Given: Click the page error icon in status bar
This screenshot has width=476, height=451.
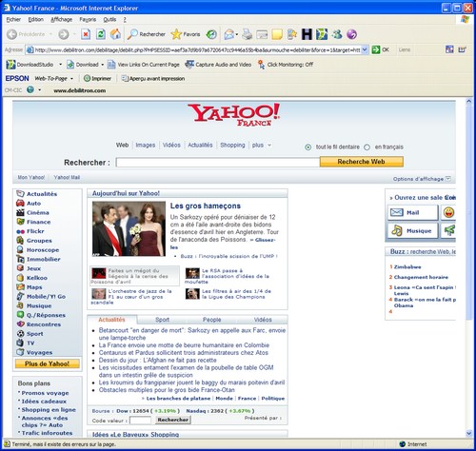Looking at the screenshot, I should click(x=7, y=444).
